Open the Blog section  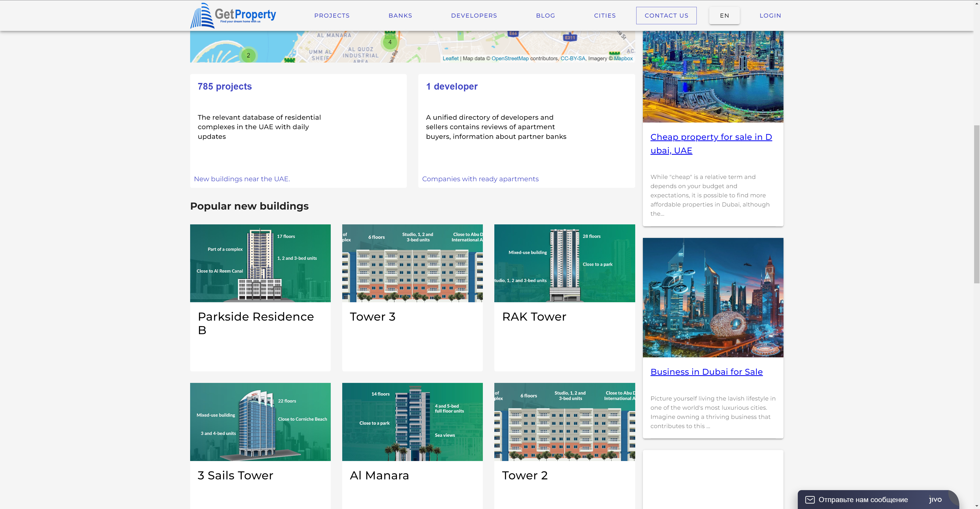tap(545, 16)
